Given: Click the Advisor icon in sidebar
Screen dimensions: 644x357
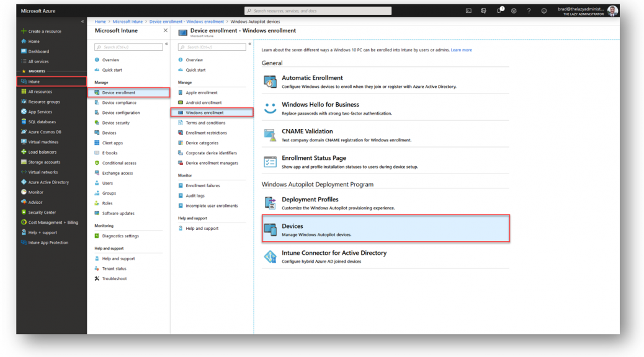Looking at the screenshot, I should point(24,202).
